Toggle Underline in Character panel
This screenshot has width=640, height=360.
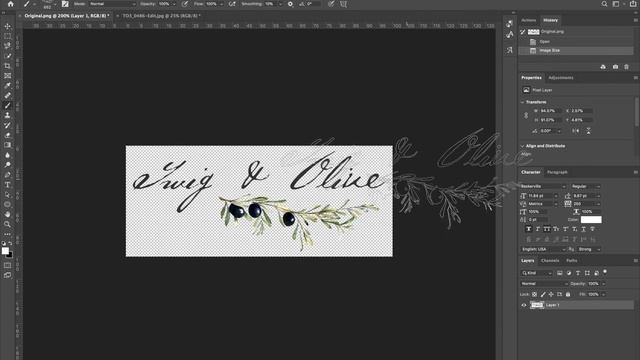pyautogui.click(x=584, y=229)
